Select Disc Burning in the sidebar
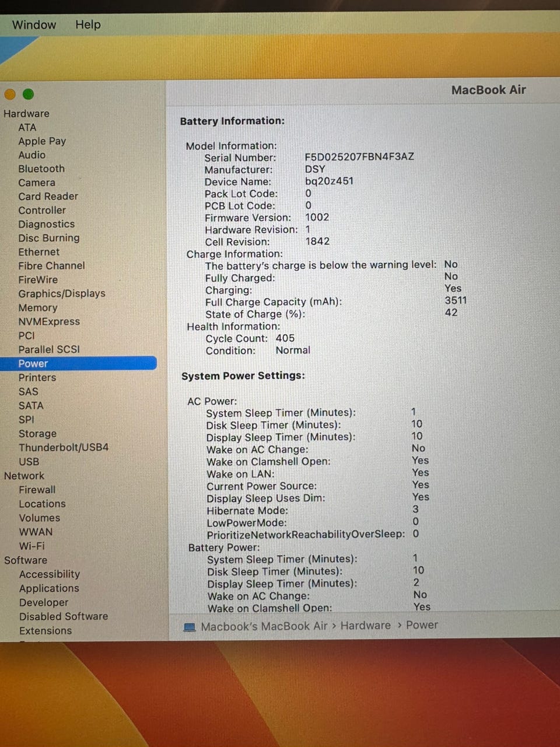The height and width of the screenshot is (747, 560). click(x=48, y=238)
